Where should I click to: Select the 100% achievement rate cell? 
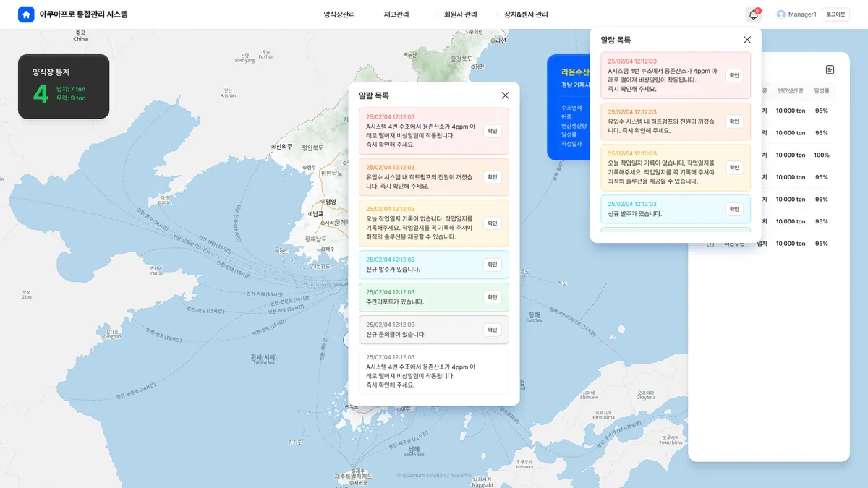pyautogui.click(x=821, y=155)
